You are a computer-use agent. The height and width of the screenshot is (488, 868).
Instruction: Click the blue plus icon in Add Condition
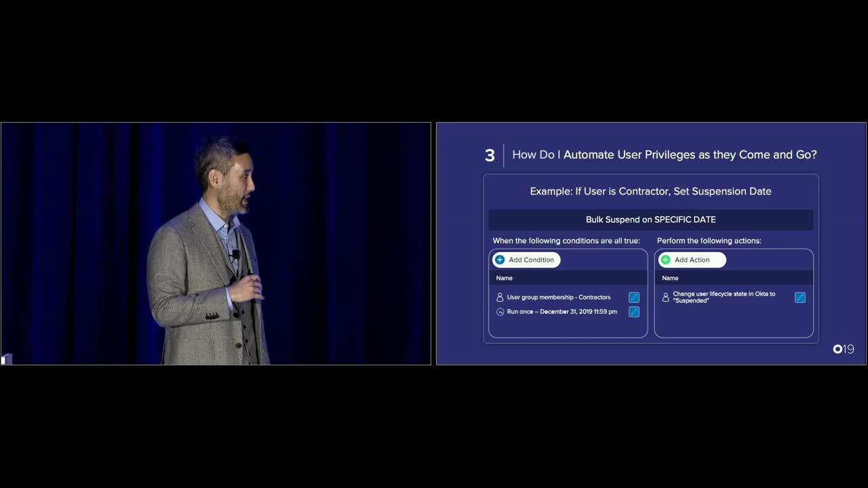pyautogui.click(x=500, y=260)
